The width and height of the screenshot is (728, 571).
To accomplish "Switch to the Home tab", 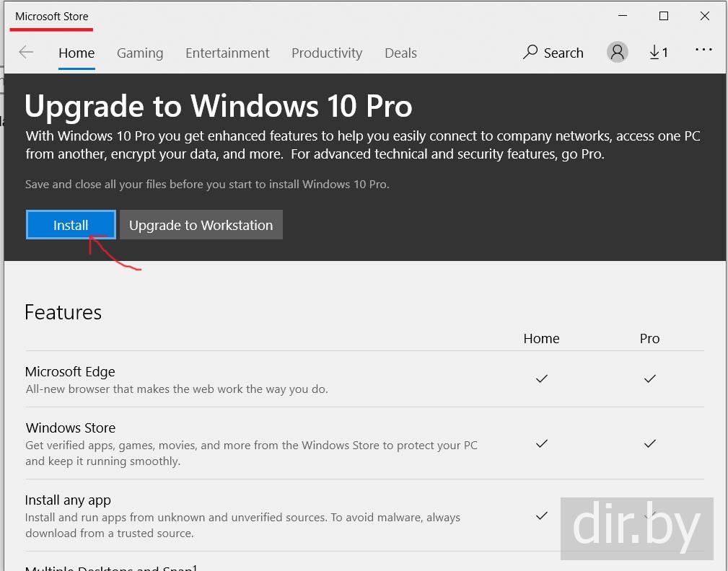I will 76,53.
